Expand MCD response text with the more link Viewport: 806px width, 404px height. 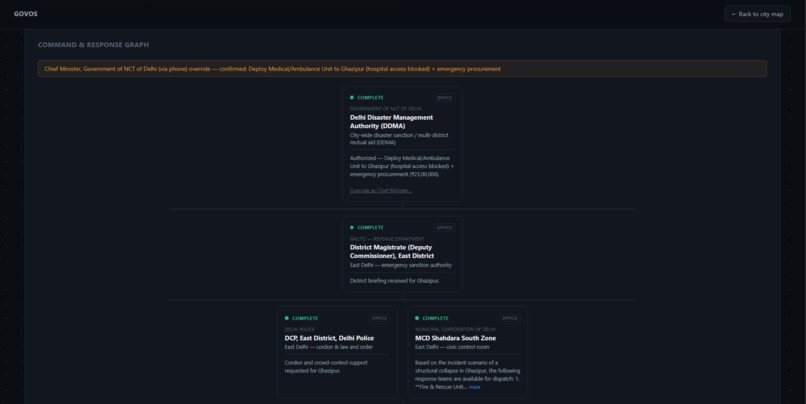[474, 387]
